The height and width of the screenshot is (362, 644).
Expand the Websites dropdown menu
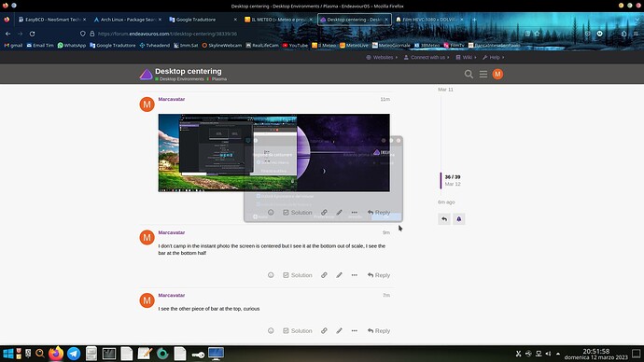[382, 58]
